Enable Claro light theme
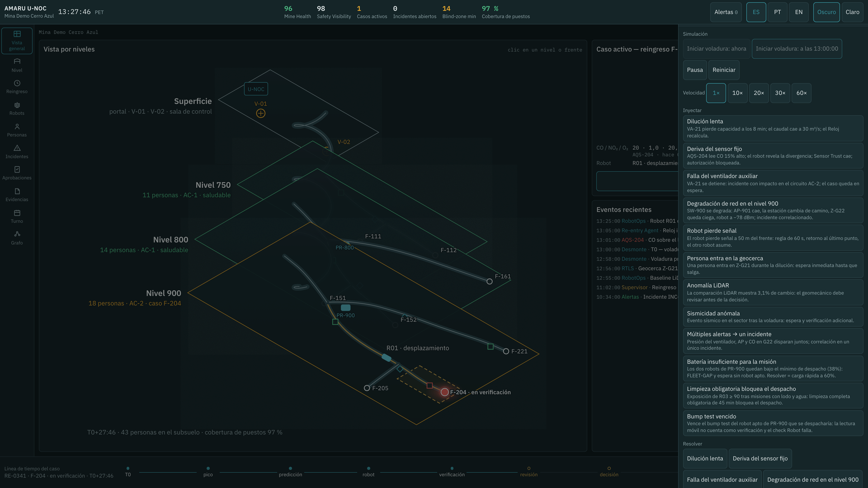Screen dimensions: 868x488 (853, 12)
